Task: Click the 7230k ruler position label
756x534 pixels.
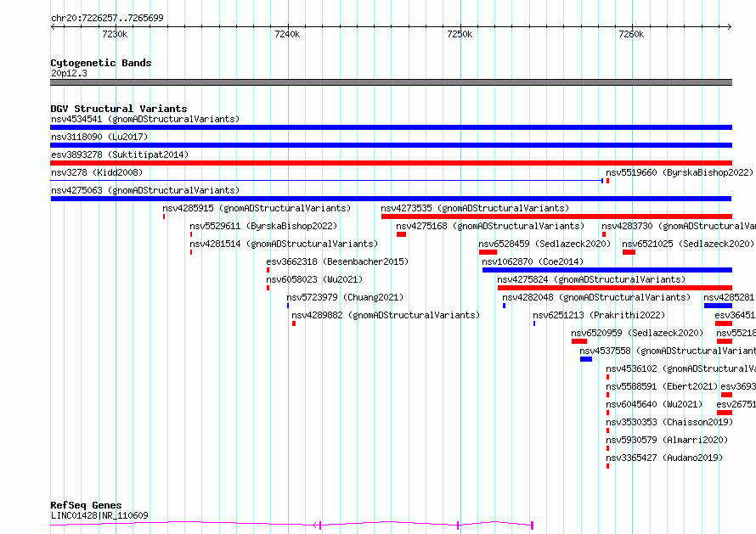Action: (115, 34)
